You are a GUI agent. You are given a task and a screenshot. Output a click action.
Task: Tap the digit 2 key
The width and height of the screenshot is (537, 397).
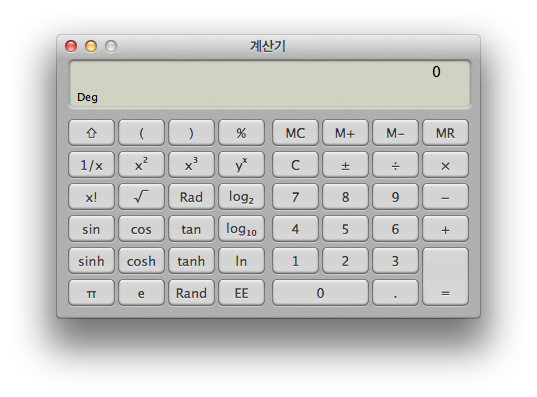(345, 261)
